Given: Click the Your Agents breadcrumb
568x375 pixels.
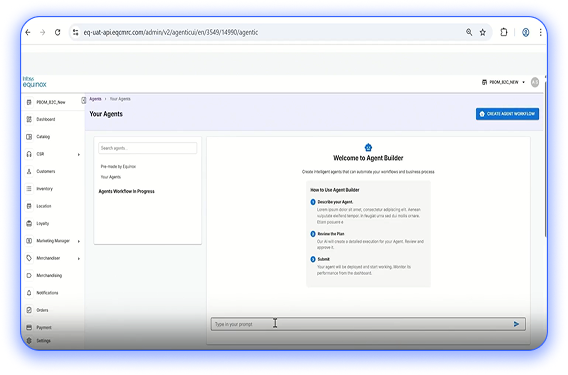Looking at the screenshot, I should (120, 99).
